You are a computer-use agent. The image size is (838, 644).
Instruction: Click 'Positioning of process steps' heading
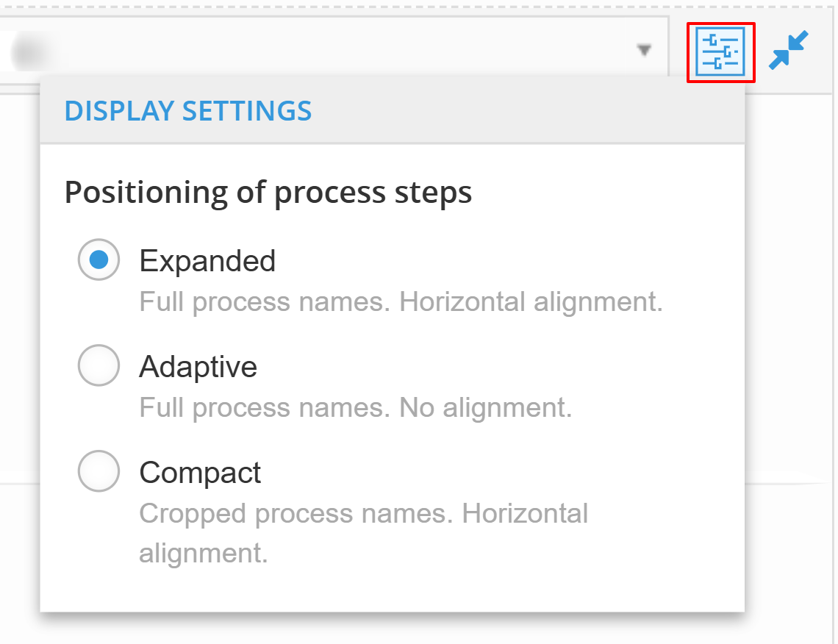(268, 193)
